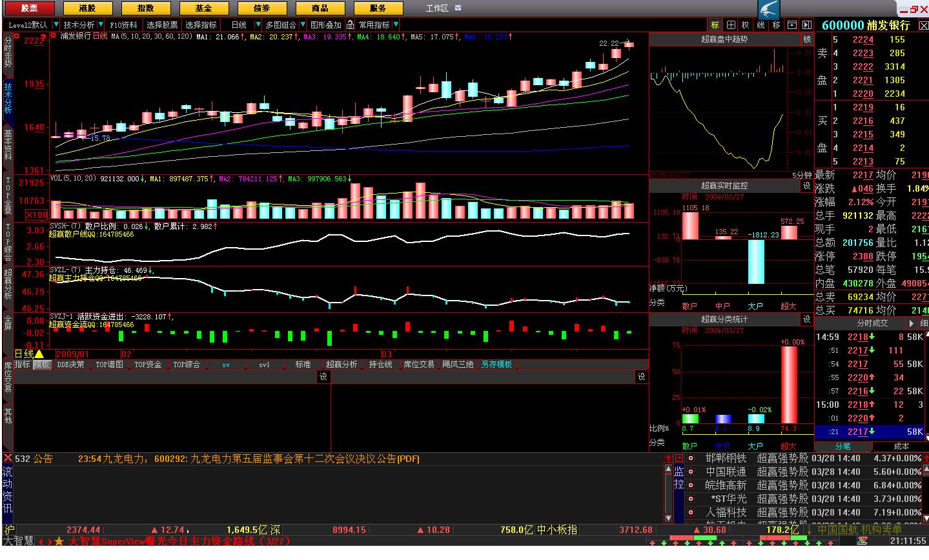This screenshot has width=929, height=560.
Task: Toggle the 指标 mode button
Action: pyautogui.click(x=23, y=365)
